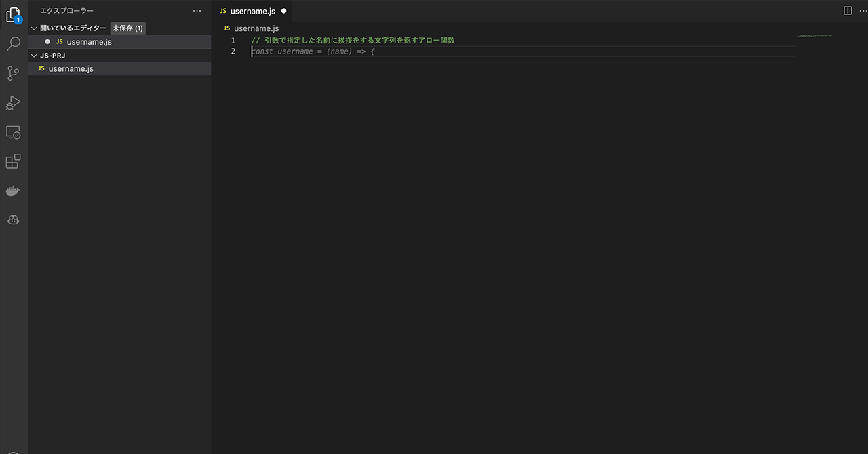
Task: Open the Docker whale icon panel
Action: [x=13, y=191]
